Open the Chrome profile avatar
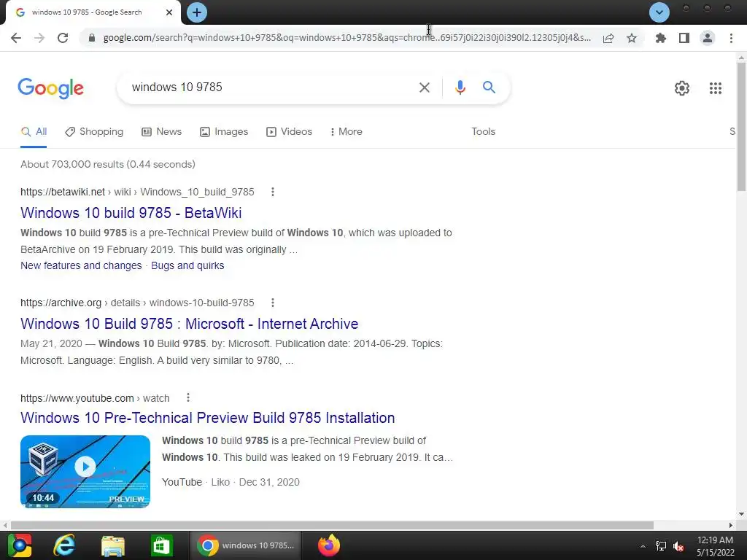The width and height of the screenshot is (747, 560). point(708,38)
